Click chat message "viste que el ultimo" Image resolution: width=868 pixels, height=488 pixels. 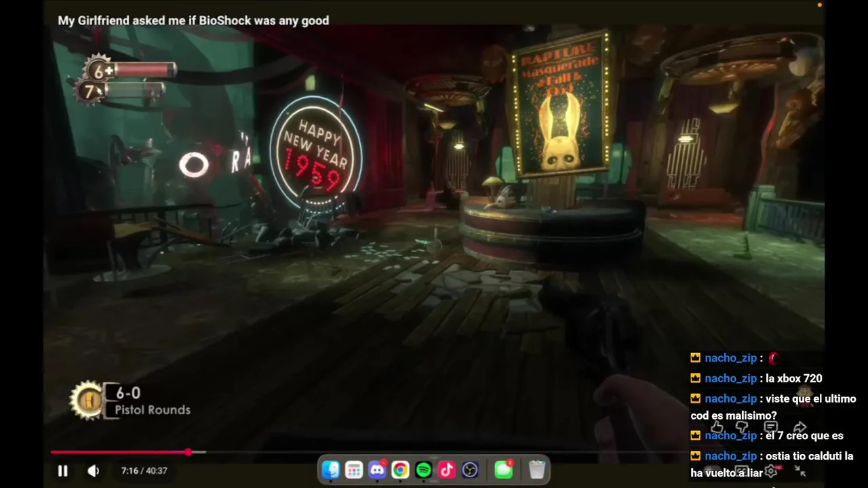point(811,399)
